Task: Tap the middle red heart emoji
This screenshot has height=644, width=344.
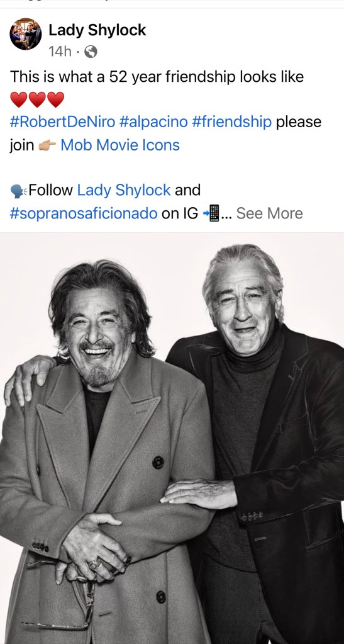Action: pos(37,99)
